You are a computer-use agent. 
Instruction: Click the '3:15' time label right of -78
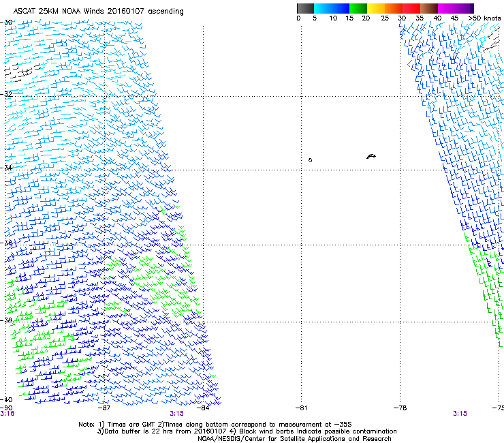click(460, 414)
